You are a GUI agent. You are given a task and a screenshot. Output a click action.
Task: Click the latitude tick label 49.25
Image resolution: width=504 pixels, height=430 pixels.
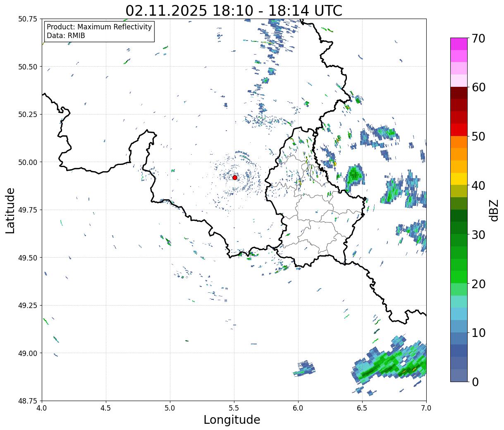(28, 306)
